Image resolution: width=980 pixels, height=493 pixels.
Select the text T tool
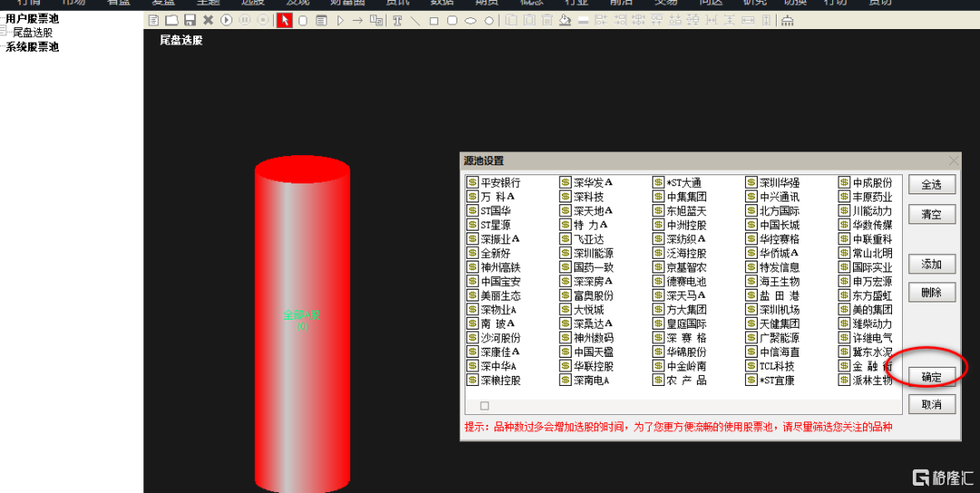click(x=397, y=20)
